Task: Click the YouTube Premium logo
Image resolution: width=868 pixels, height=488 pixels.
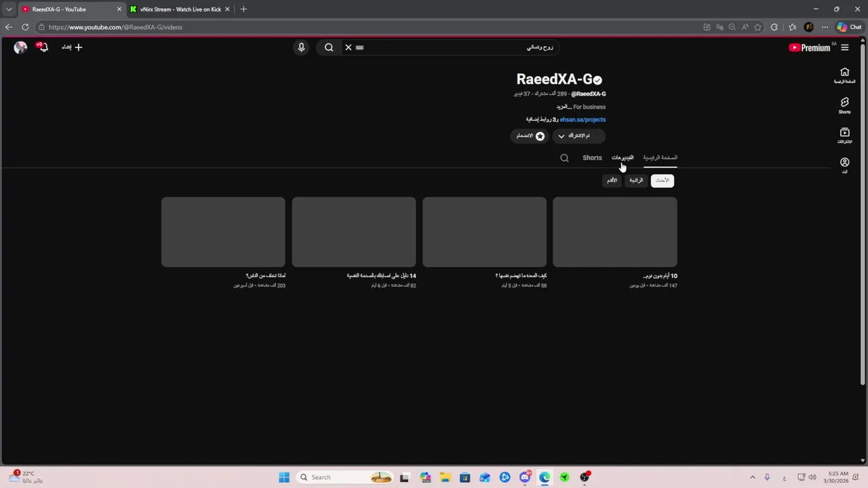Action: tap(810, 47)
